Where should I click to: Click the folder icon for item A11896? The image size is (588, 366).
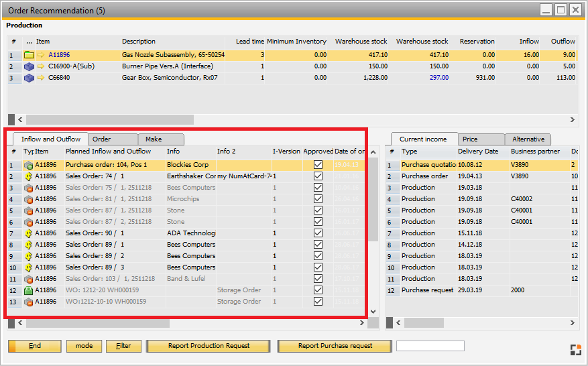pos(29,55)
